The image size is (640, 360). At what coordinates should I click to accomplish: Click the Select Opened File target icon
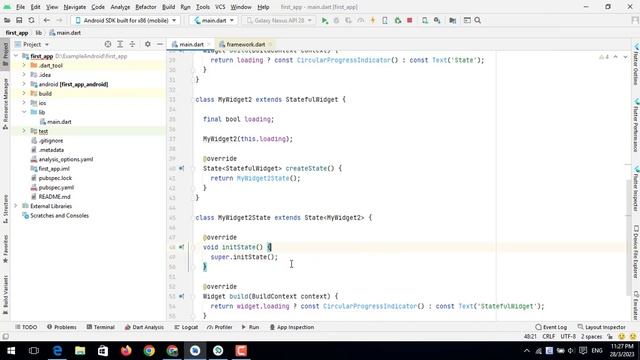[108, 44]
